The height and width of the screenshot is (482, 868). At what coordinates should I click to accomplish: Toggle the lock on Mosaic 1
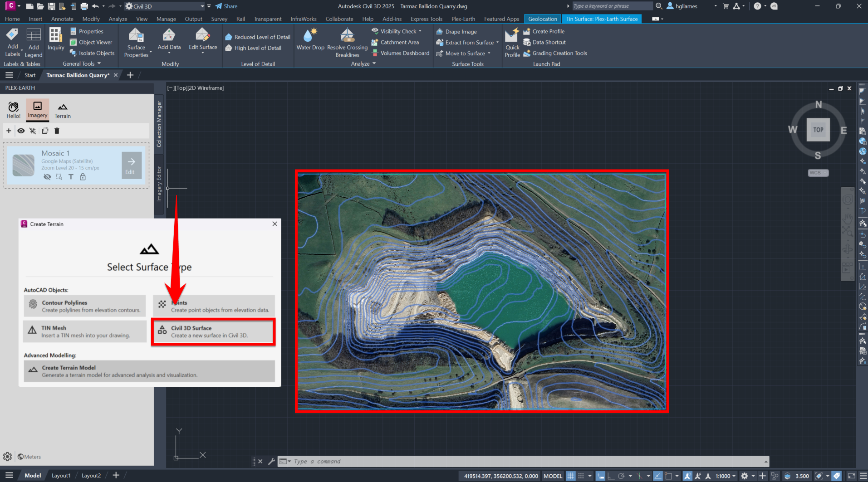click(x=83, y=177)
